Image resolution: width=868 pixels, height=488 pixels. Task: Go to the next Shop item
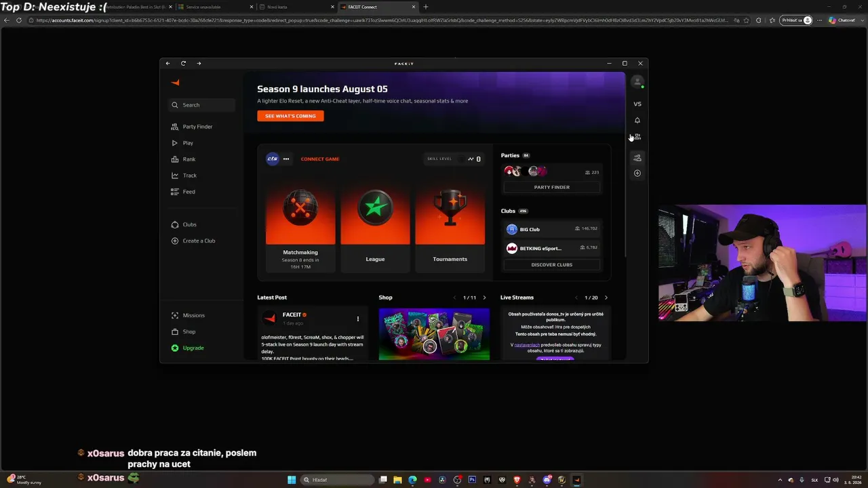tap(484, 298)
